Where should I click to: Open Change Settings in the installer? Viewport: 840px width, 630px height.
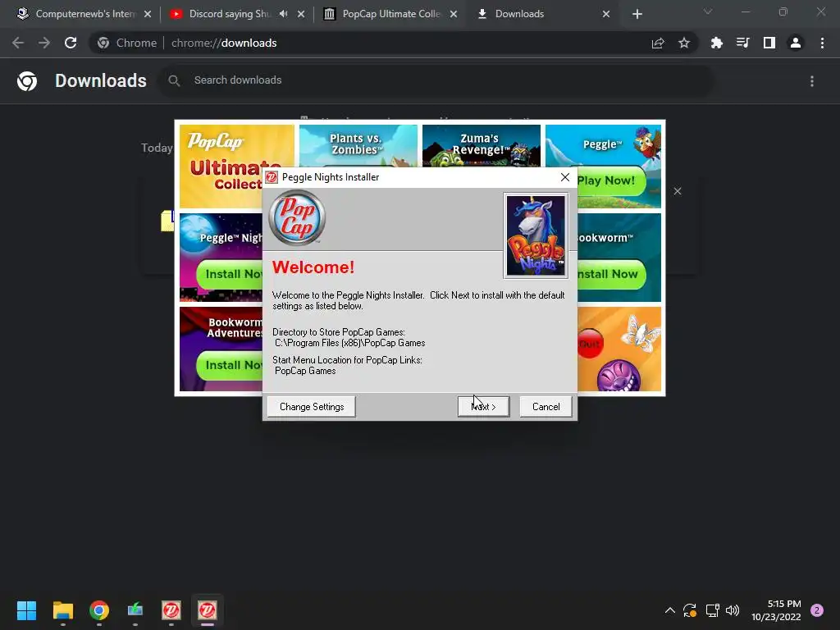[x=311, y=407]
